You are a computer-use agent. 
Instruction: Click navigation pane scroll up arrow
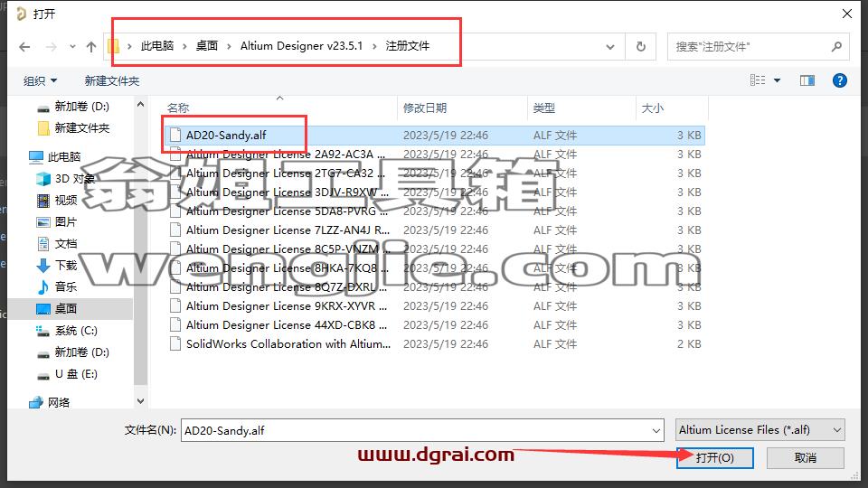(141, 104)
